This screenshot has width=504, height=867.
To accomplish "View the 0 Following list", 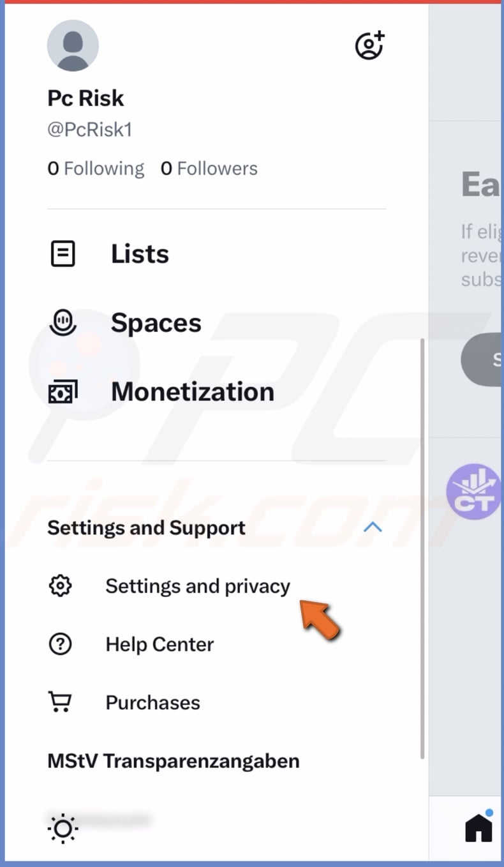I will [96, 168].
